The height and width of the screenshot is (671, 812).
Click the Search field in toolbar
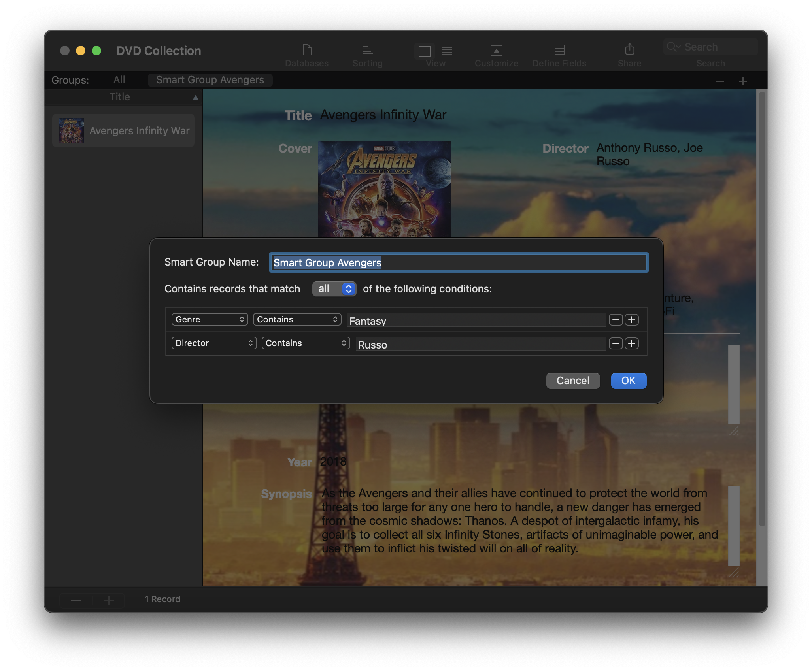pyautogui.click(x=710, y=47)
